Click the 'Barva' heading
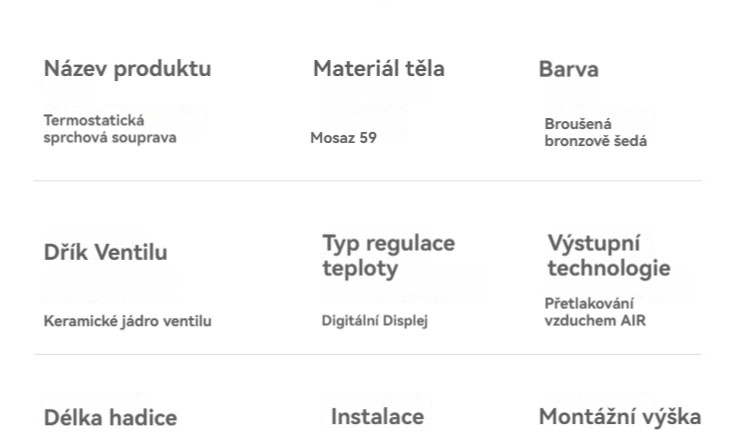Screen dimensions: 750x432 (x=568, y=70)
